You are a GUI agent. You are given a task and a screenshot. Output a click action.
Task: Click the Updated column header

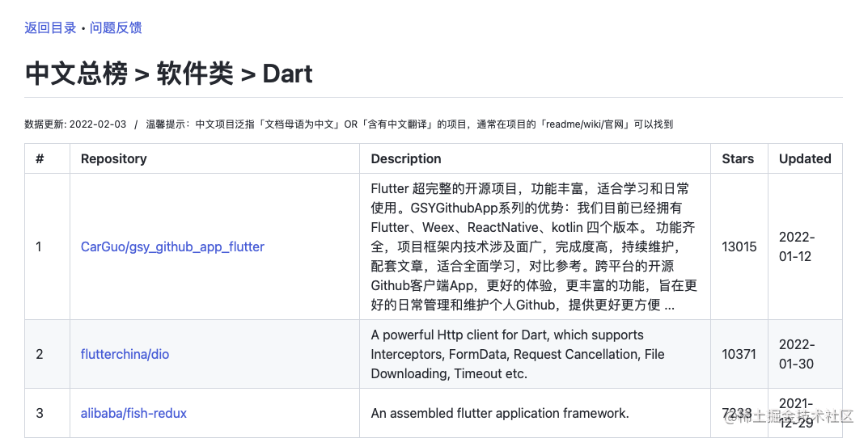[805, 158]
